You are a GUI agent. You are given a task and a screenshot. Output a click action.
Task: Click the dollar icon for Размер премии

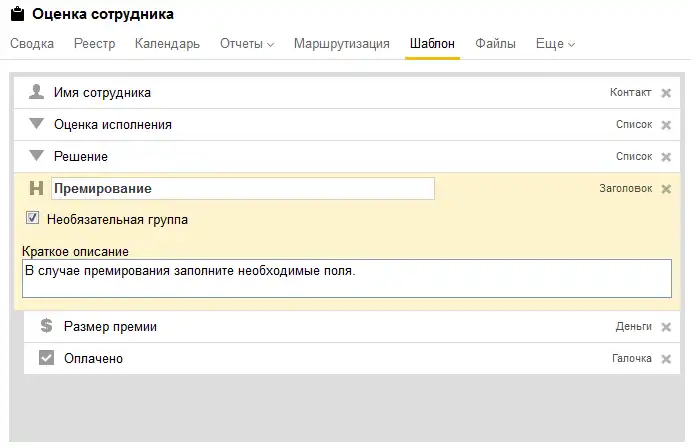[46, 326]
